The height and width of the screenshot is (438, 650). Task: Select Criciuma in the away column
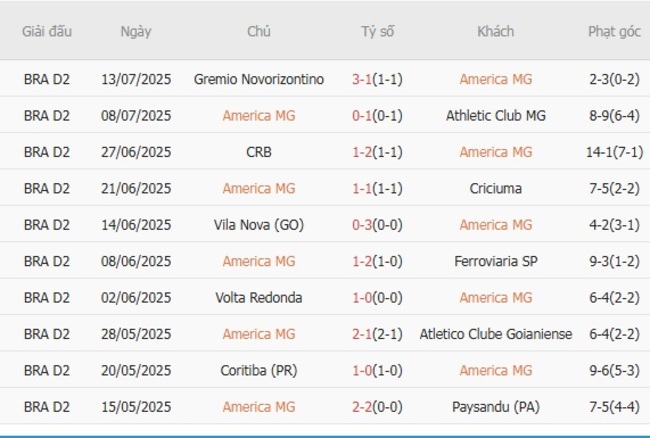[x=495, y=188]
